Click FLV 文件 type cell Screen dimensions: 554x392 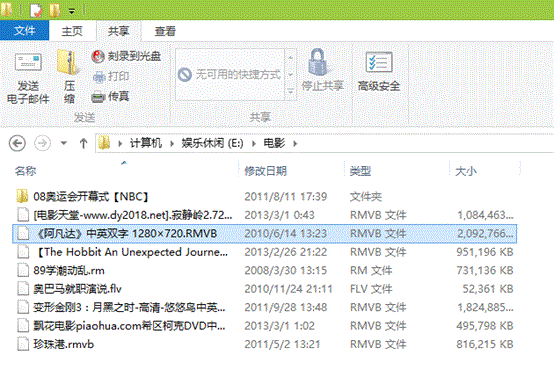371,289
